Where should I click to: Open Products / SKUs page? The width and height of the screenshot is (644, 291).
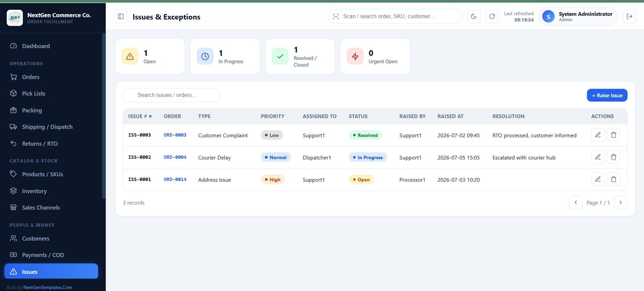click(x=51, y=174)
